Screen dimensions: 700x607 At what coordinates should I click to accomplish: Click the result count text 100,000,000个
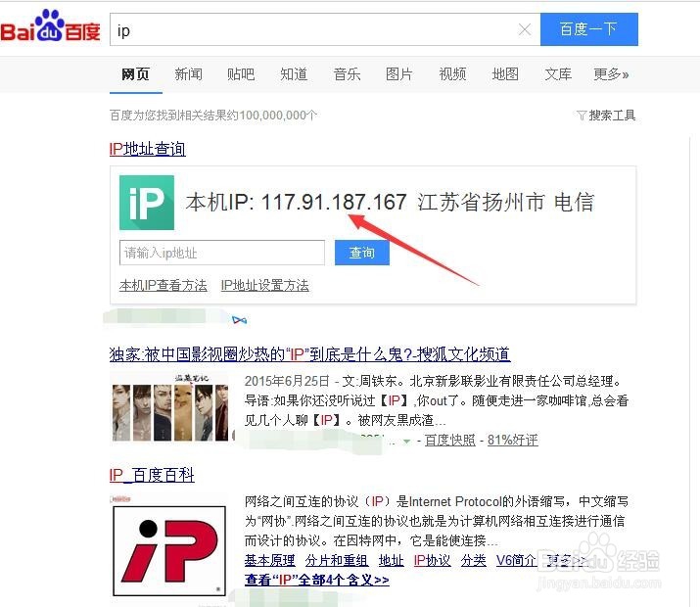[x=278, y=116]
